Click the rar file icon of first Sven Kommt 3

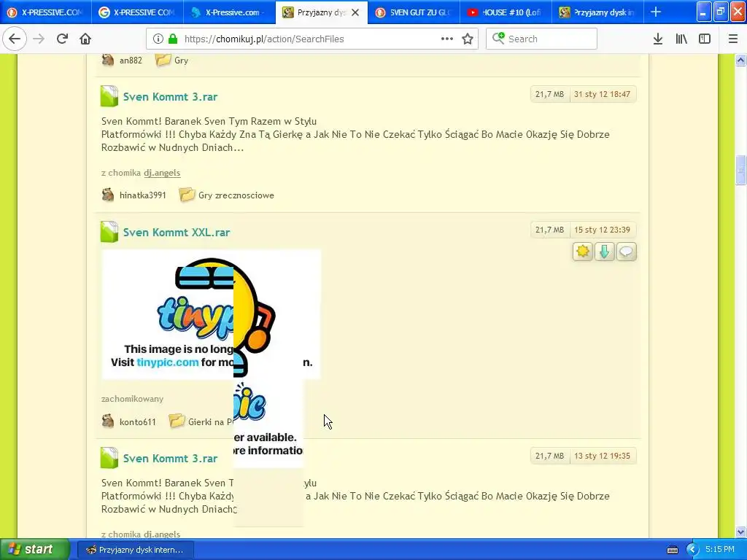pyautogui.click(x=109, y=96)
